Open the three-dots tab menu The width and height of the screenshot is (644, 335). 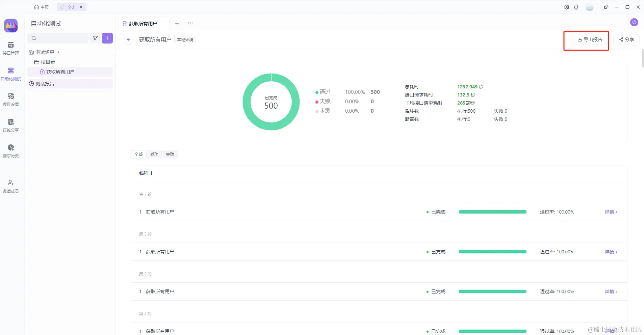(190, 23)
